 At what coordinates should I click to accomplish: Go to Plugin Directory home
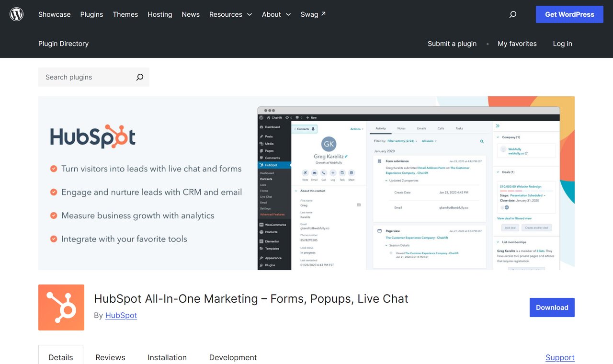coord(63,44)
